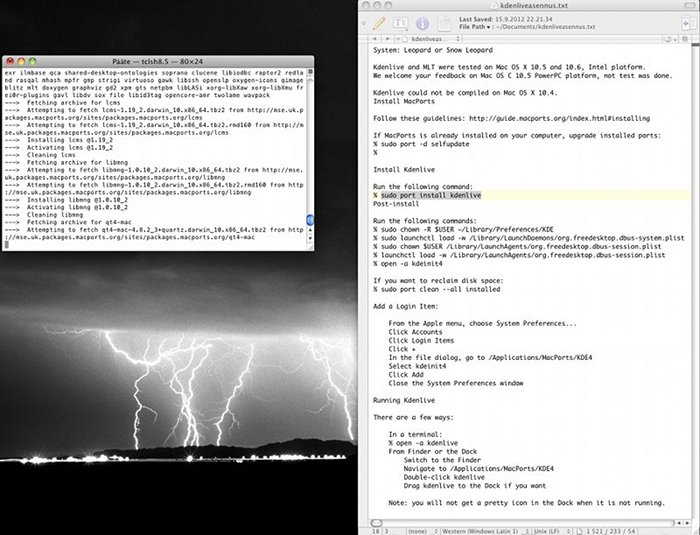This screenshot has width=700, height=535.
Task: Click the Terminal split-pane icon at scrollbar top
Action: pos(310,71)
